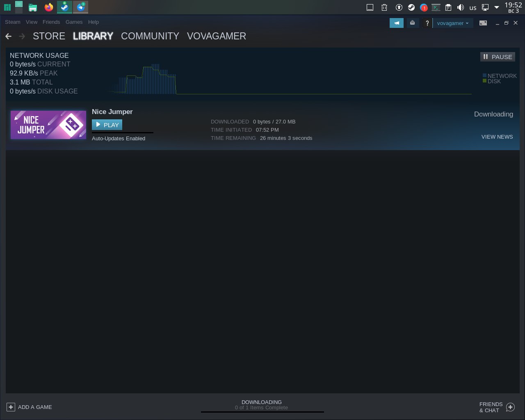Click the green DISK legend swatch
The height and width of the screenshot is (420, 525).
tap(485, 81)
